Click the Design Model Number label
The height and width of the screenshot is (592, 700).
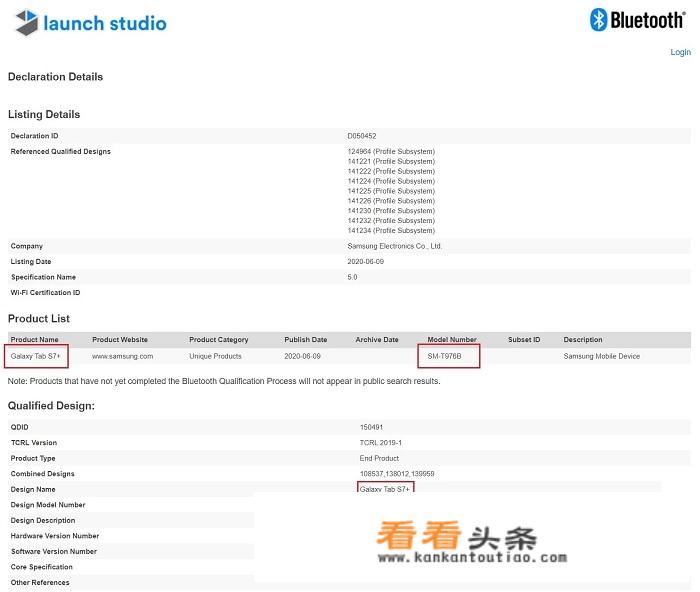pos(48,505)
